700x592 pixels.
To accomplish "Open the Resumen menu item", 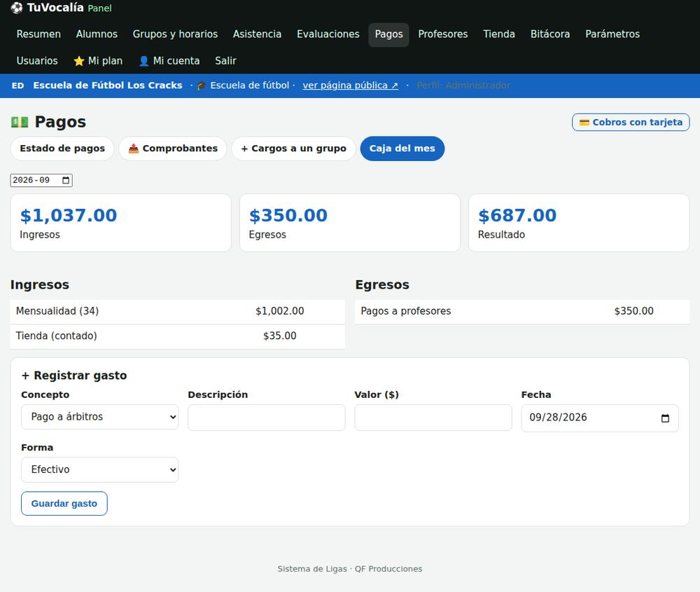I will point(38,34).
